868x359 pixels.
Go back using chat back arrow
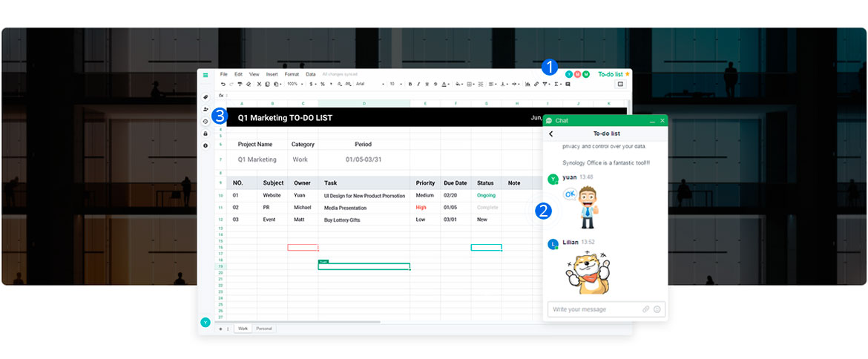(x=550, y=134)
